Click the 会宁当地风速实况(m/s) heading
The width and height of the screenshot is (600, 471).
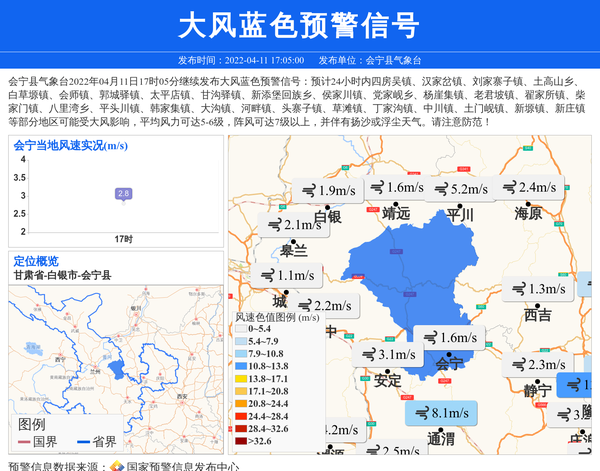tap(71, 146)
